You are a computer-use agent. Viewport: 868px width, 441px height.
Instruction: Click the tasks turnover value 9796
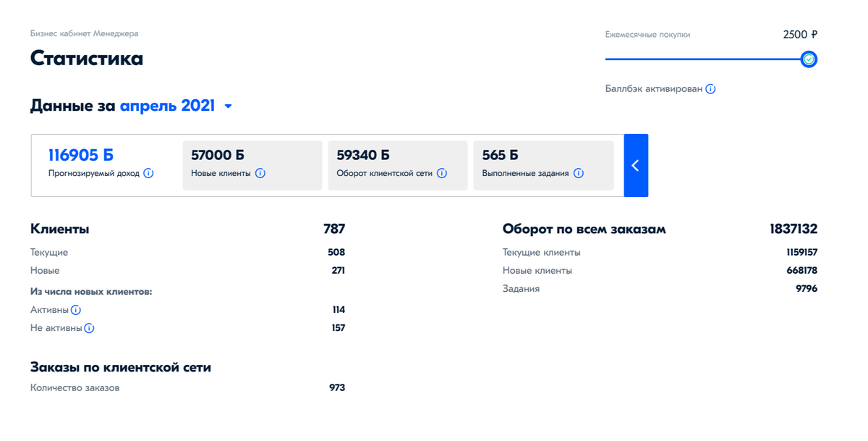click(x=807, y=289)
